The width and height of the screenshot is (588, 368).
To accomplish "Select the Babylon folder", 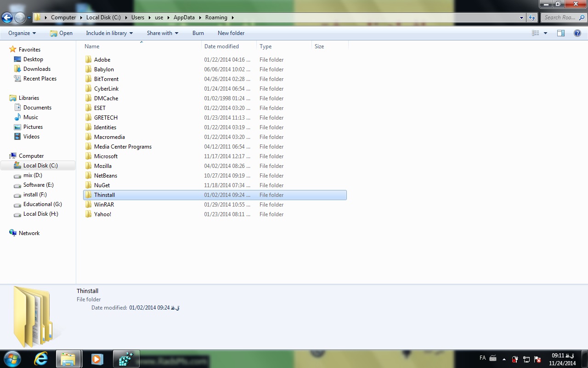I will click(x=215, y=69).
